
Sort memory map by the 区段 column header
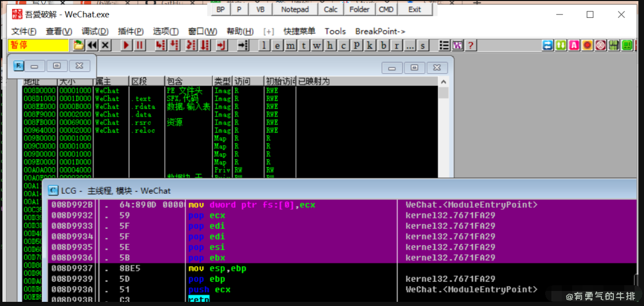point(147,82)
